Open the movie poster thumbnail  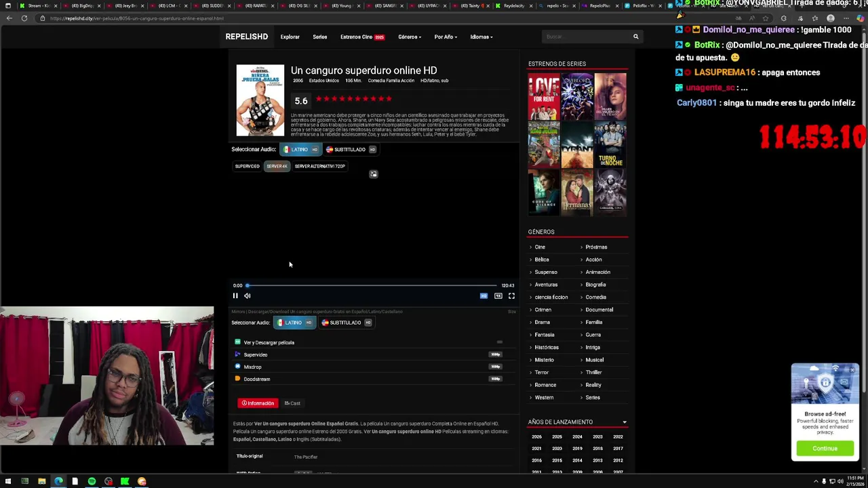260,100
